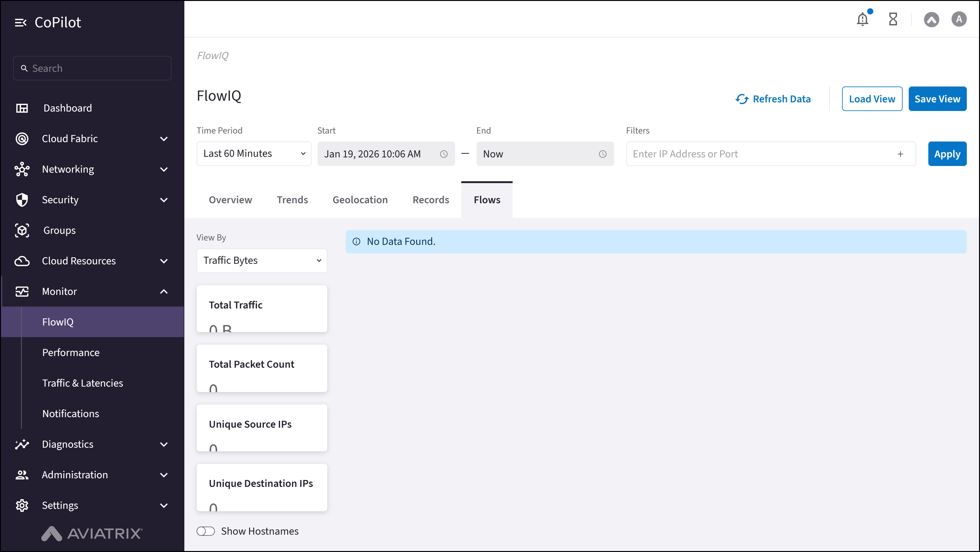Click the Aviatrix logo icon in header
Screen dimensions: 980x552
tap(931, 19)
